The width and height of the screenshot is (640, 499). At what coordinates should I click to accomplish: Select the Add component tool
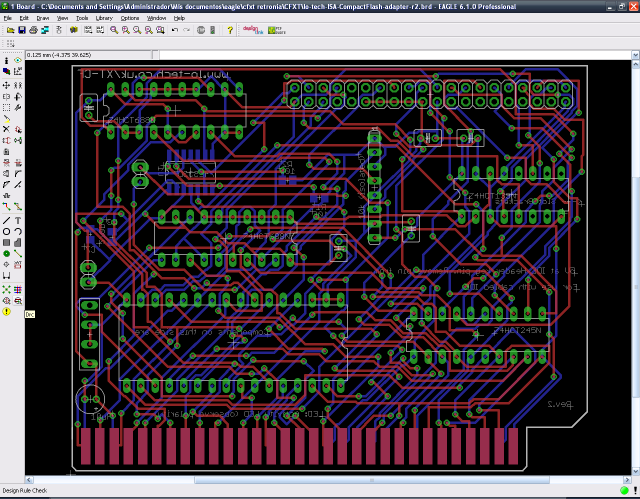[18, 130]
